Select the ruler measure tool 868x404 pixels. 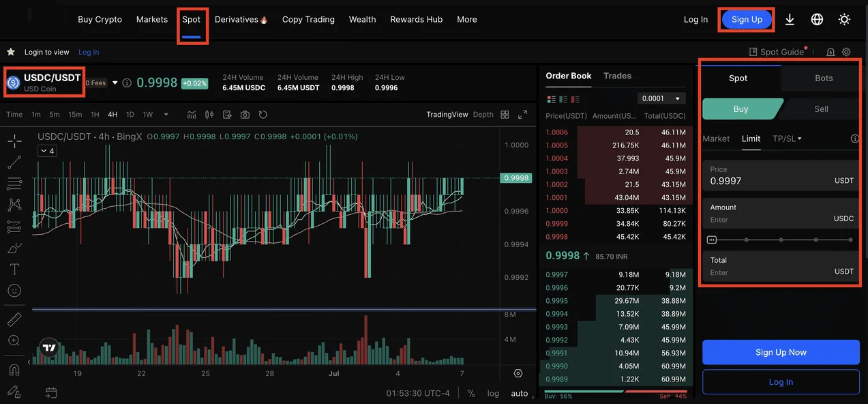pos(14,319)
